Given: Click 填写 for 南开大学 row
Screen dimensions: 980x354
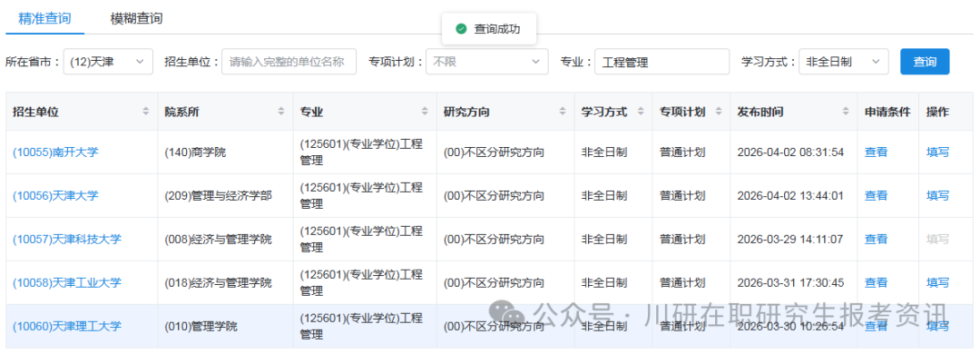Looking at the screenshot, I should [x=937, y=152].
